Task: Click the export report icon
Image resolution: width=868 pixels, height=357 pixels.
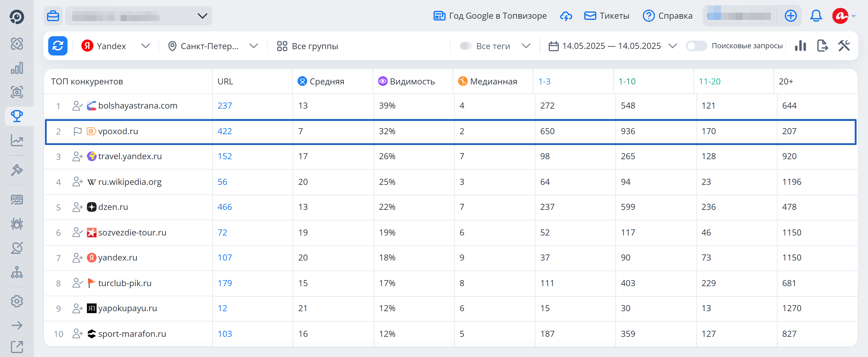Action: pyautogui.click(x=822, y=46)
